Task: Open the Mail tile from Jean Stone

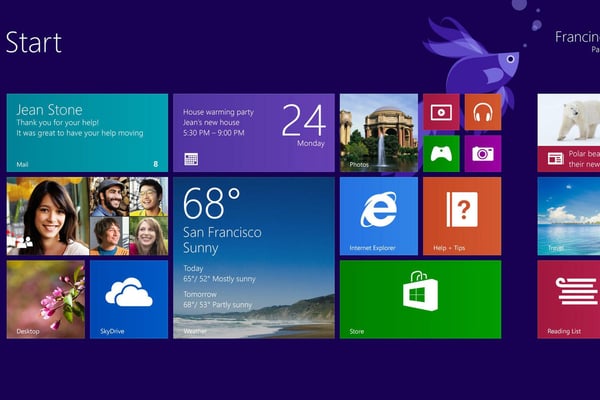Action: (x=87, y=133)
